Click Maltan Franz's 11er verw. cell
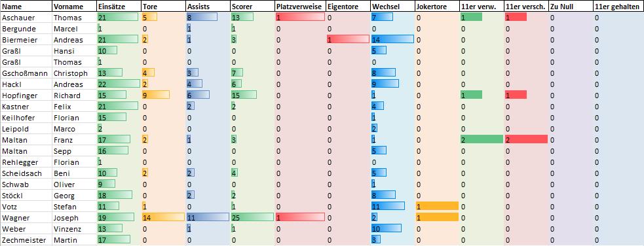This screenshot has height=246, width=644. [482, 139]
